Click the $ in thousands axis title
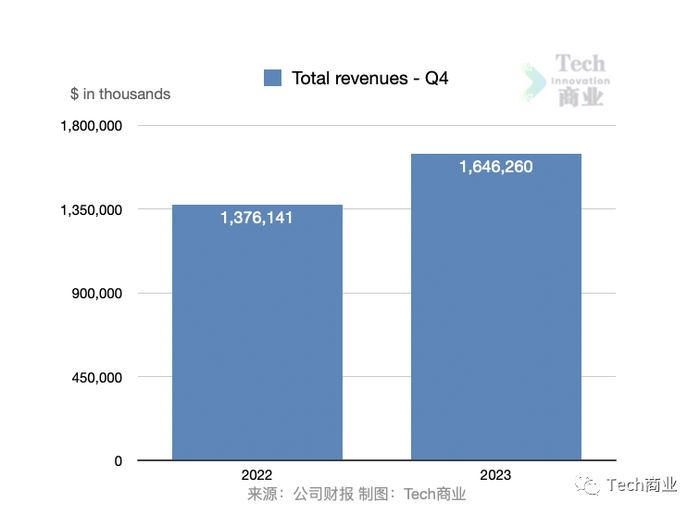Viewport: 700px width, 515px height. 120,94
